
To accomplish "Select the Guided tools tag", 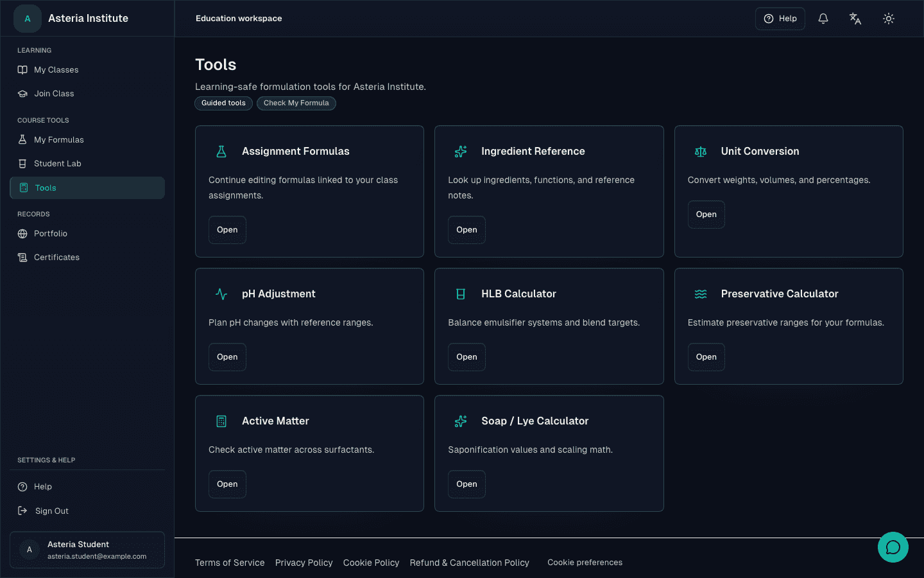I will [x=223, y=103].
